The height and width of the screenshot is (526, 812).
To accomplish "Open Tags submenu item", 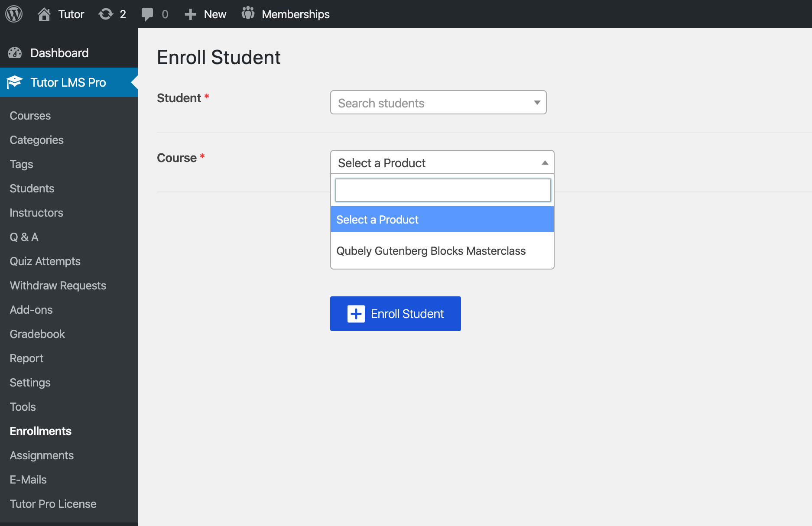I will pos(21,164).
